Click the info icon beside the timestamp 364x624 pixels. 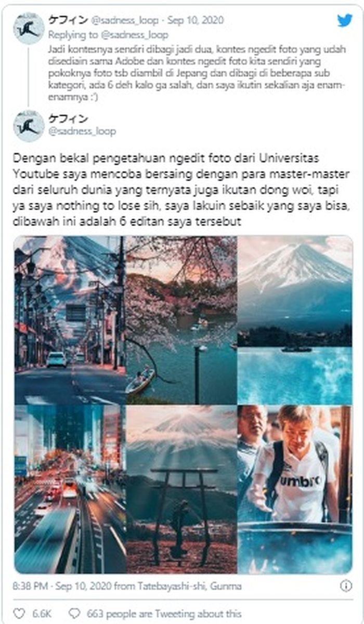[346, 586]
